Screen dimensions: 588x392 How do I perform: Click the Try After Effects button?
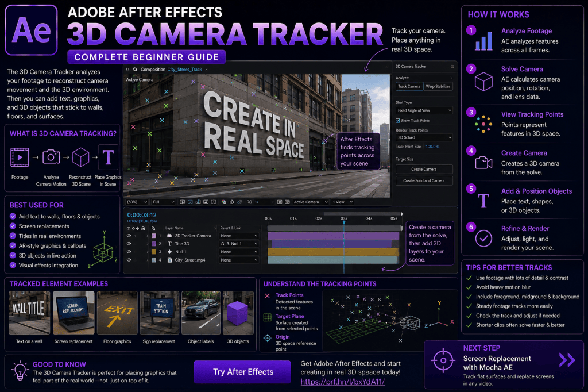(x=243, y=372)
